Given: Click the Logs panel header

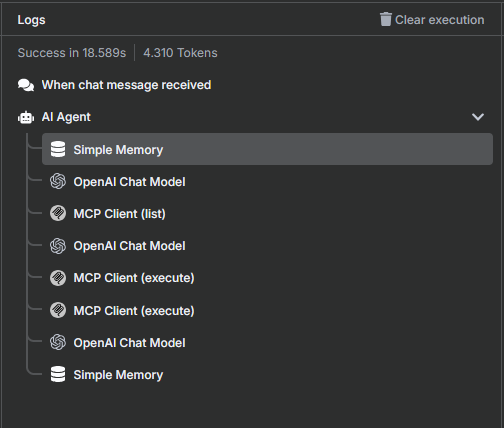Looking at the screenshot, I should (31, 20).
